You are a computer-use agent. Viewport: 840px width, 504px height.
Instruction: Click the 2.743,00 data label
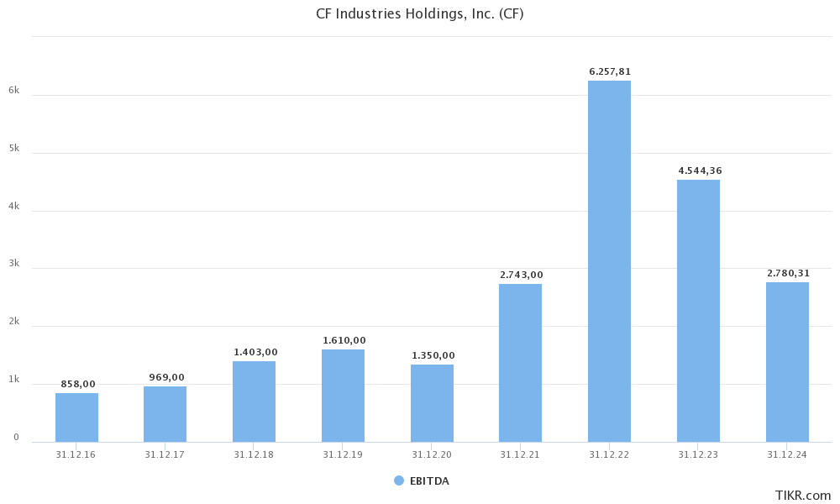pos(522,275)
